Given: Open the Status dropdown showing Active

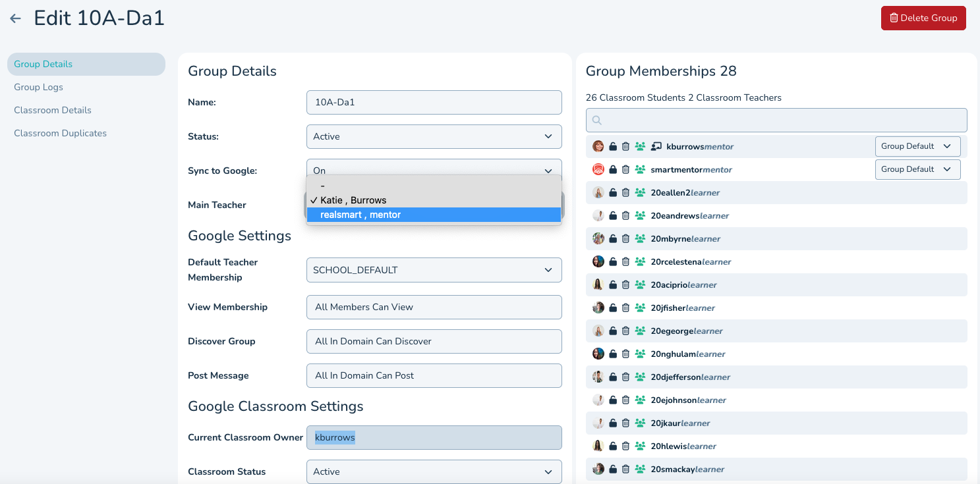Looking at the screenshot, I should point(434,136).
